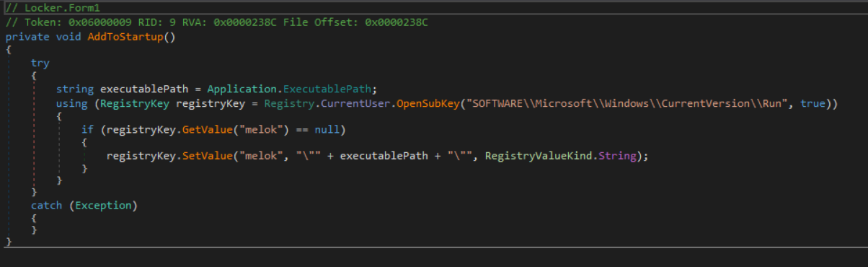Viewport: 868px width, 267px height.
Task: Click the "using" keyword
Action: 72,103
